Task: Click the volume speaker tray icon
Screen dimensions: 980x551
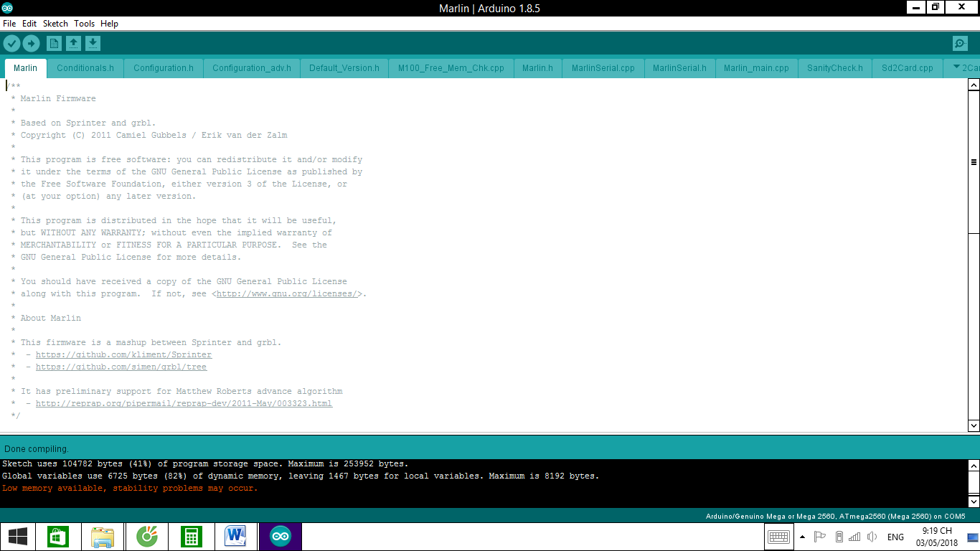Action: (x=872, y=537)
